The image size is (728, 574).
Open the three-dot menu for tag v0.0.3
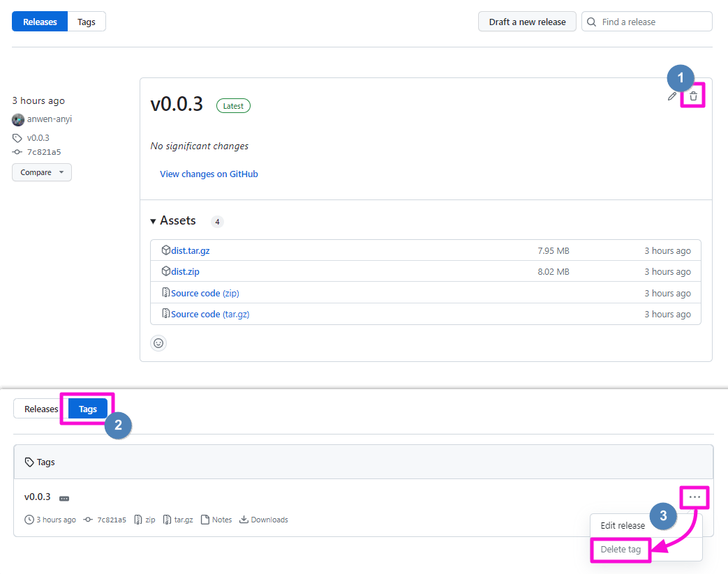(694, 497)
